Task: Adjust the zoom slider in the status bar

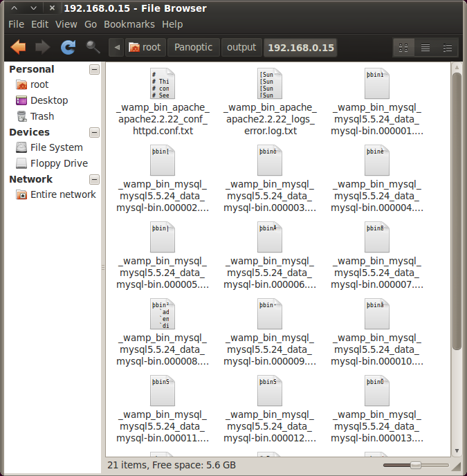Action: pos(416,465)
